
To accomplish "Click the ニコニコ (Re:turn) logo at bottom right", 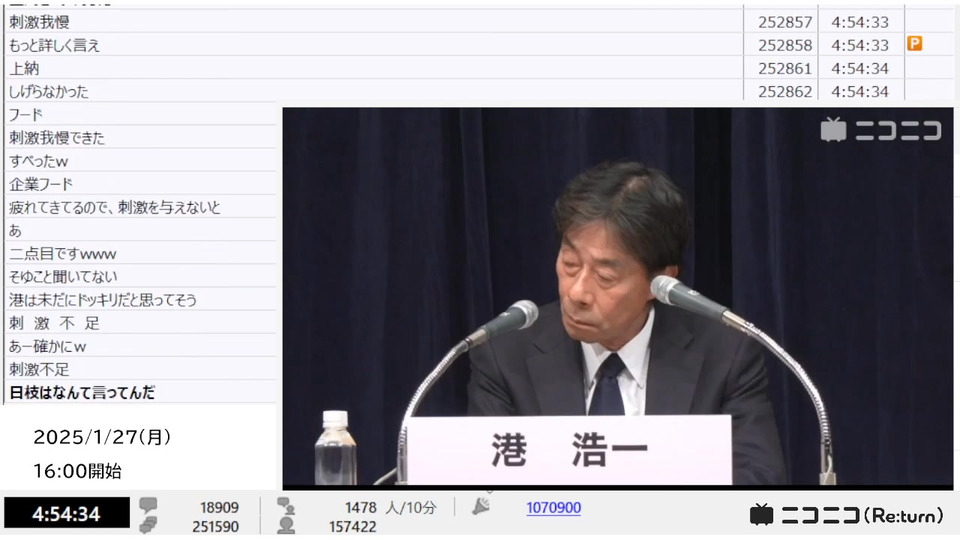I will click(x=846, y=516).
